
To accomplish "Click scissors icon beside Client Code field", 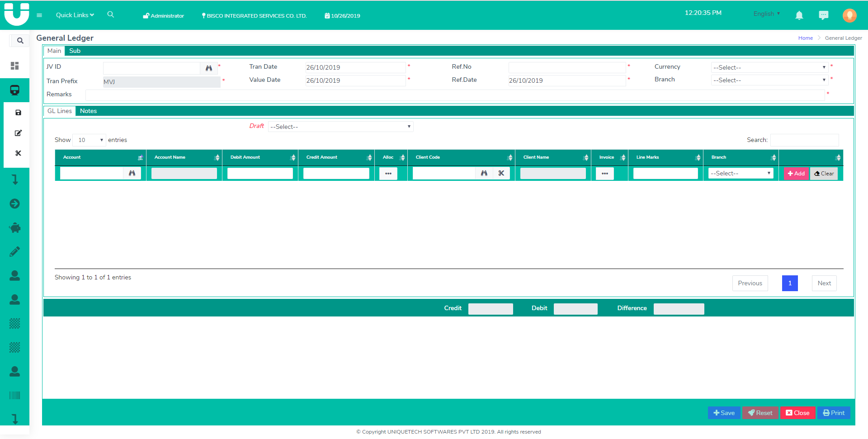I will tap(501, 173).
